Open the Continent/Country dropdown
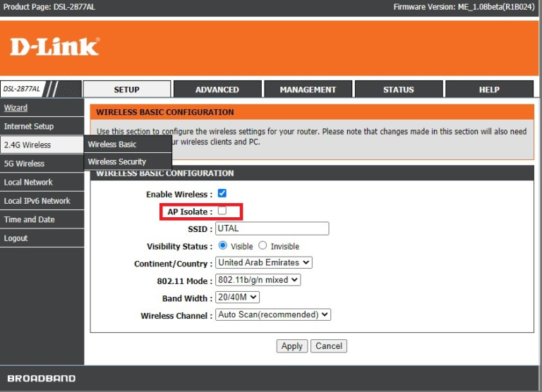The width and height of the screenshot is (542, 392). coord(263,262)
